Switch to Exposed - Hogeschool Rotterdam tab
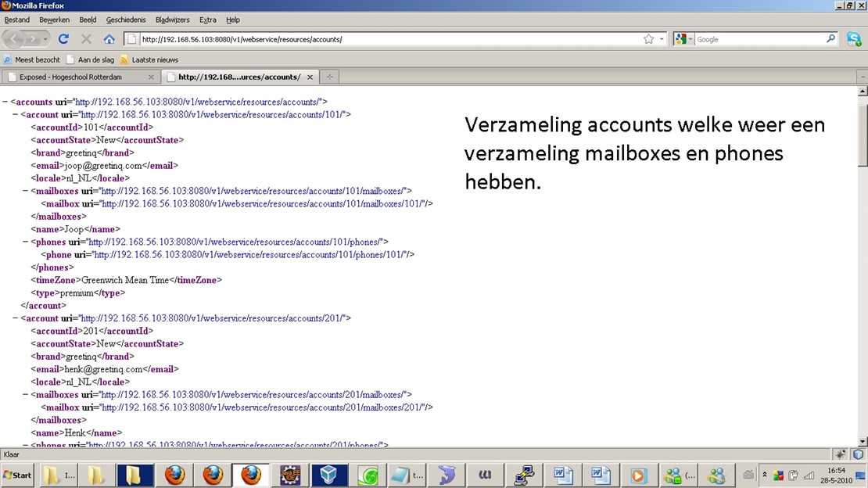Image resolution: width=868 pixels, height=488 pixels. (78, 77)
